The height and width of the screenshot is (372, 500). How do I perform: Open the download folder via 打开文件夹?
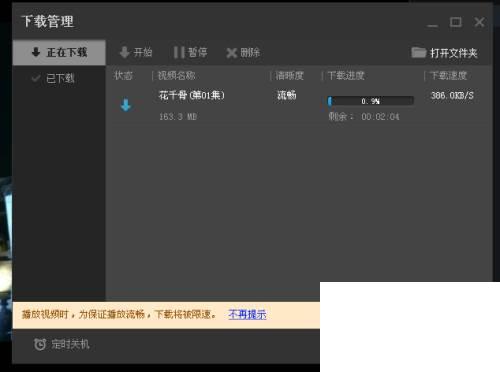(444, 53)
